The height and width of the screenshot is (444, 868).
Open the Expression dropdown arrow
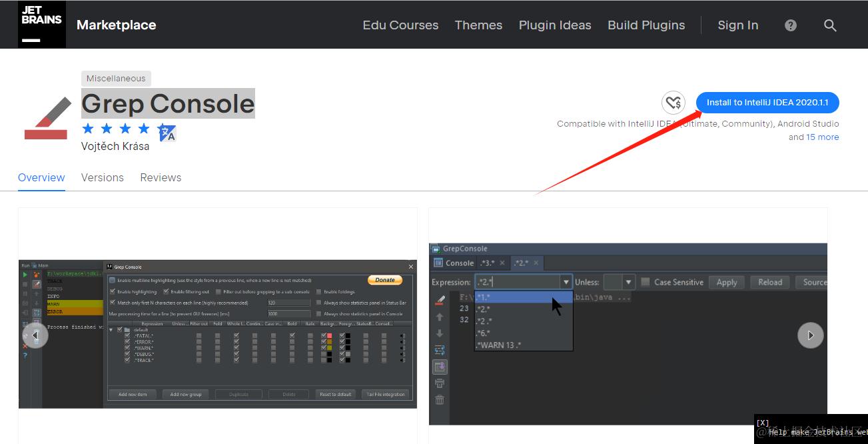coord(566,282)
